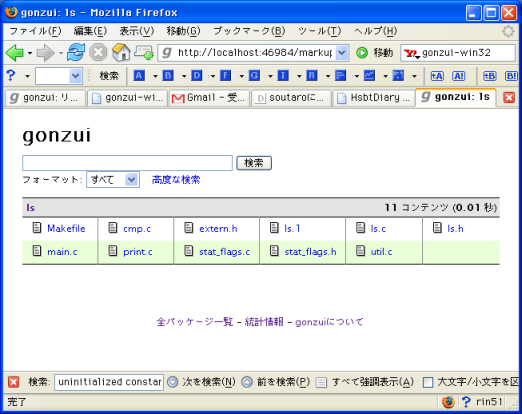Open the extern.h file link
Screen dimensions: 522x414
coord(218,229)
